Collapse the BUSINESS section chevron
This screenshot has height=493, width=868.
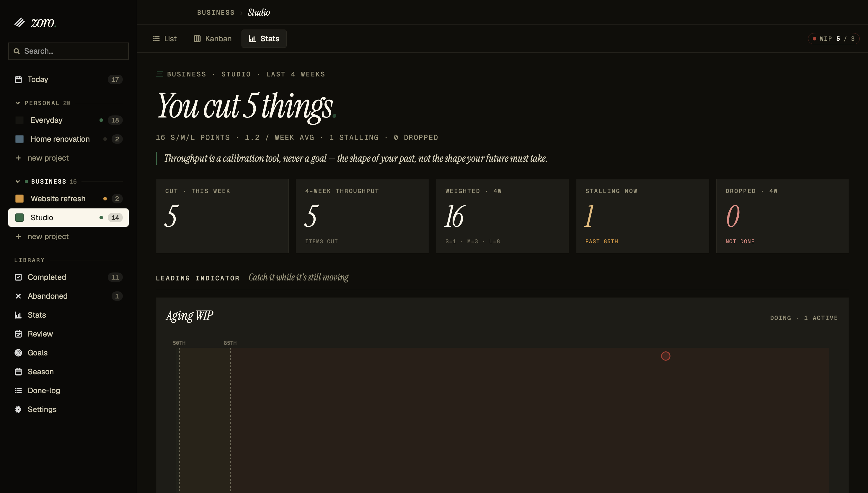[18, 182]
